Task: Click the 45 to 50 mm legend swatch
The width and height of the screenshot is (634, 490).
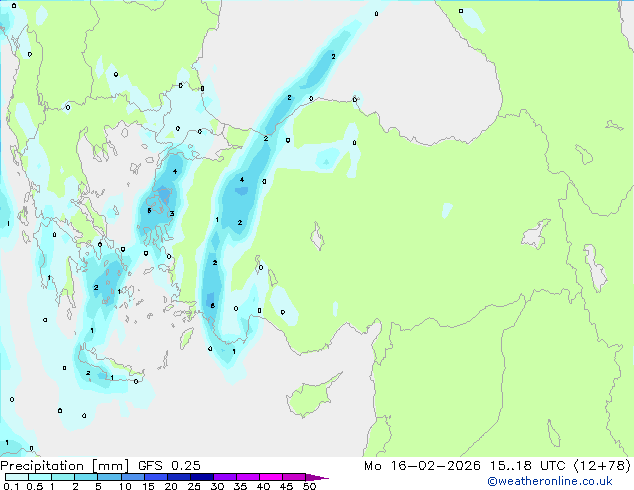Action: [294, 477]
